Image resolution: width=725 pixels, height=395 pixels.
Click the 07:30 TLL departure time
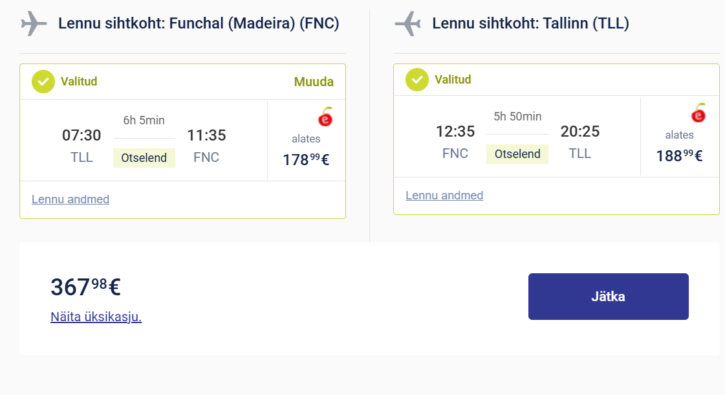(81, 136)
